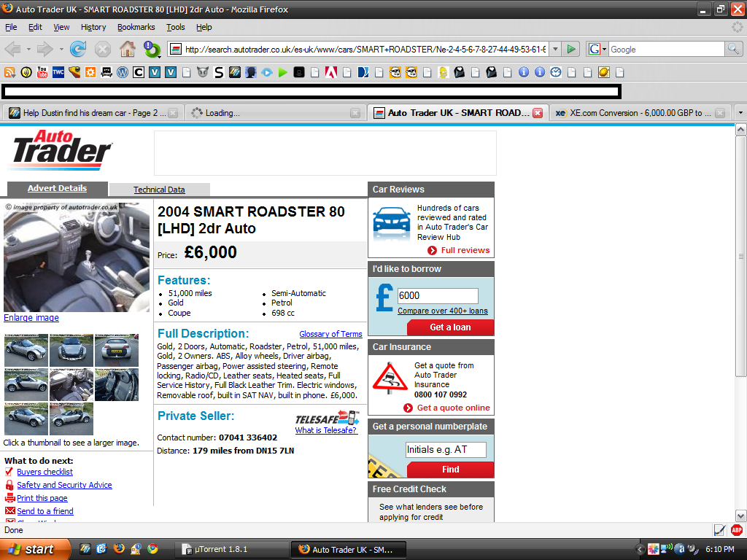
Task: Click Compare over 400+ loans link
Action: (443, 311)
